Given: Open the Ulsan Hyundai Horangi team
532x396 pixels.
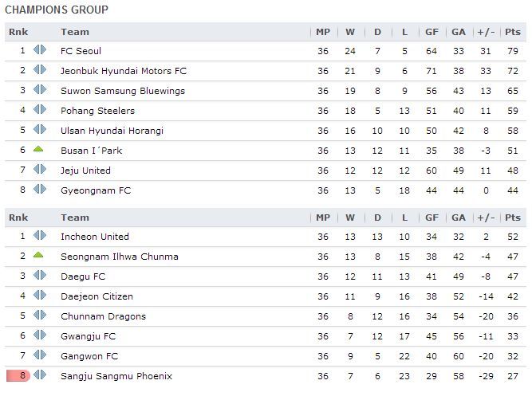Looking at the screenshot, I should coord(112,131).
